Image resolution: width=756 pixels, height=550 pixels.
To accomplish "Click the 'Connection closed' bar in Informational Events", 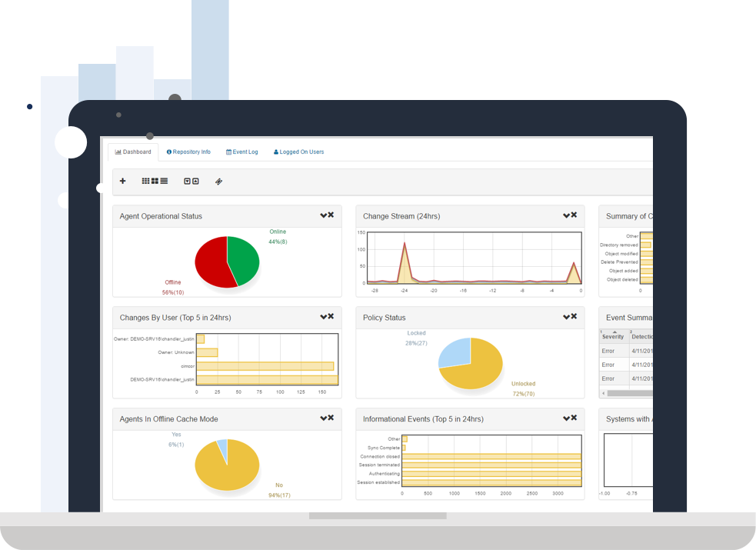I will (491, 456).
